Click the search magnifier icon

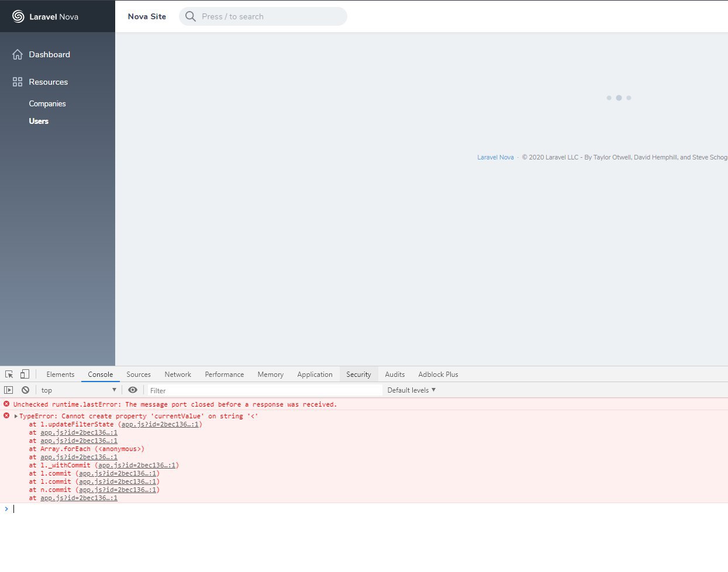190,16
